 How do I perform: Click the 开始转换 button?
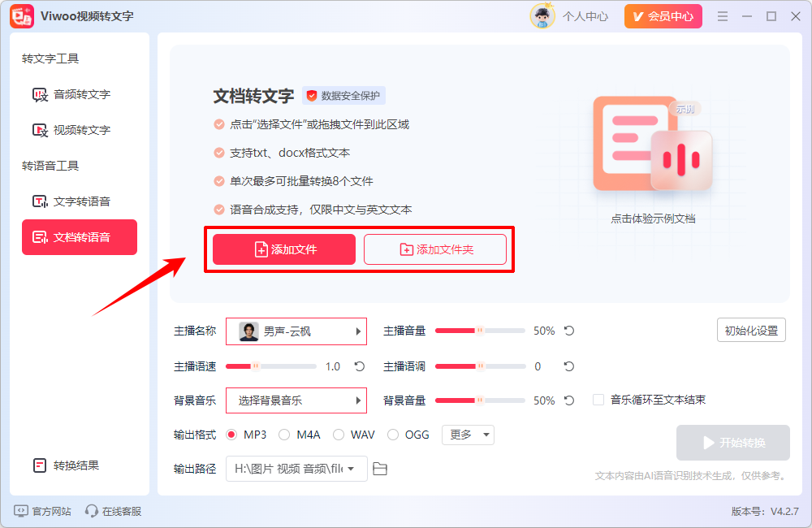[732, 443]
